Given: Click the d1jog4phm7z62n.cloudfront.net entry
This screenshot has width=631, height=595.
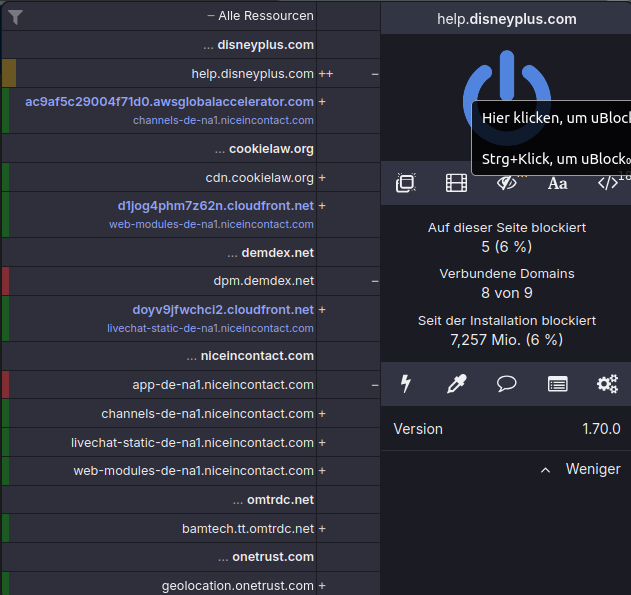Looking at the screenshot, I should click(x=215, y=205).
